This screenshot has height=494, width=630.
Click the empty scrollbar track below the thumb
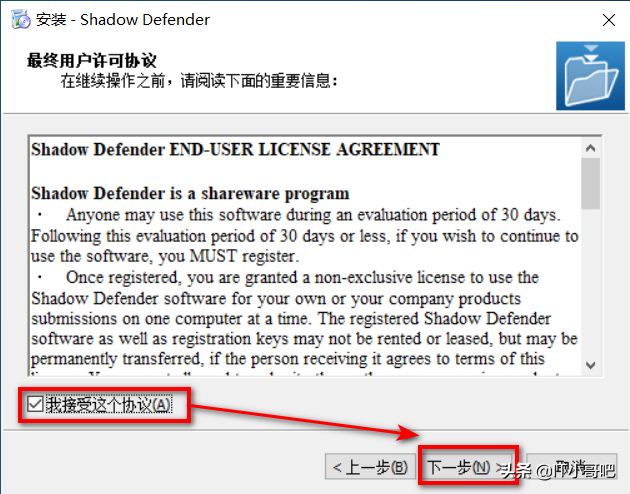tap(590, 282)
